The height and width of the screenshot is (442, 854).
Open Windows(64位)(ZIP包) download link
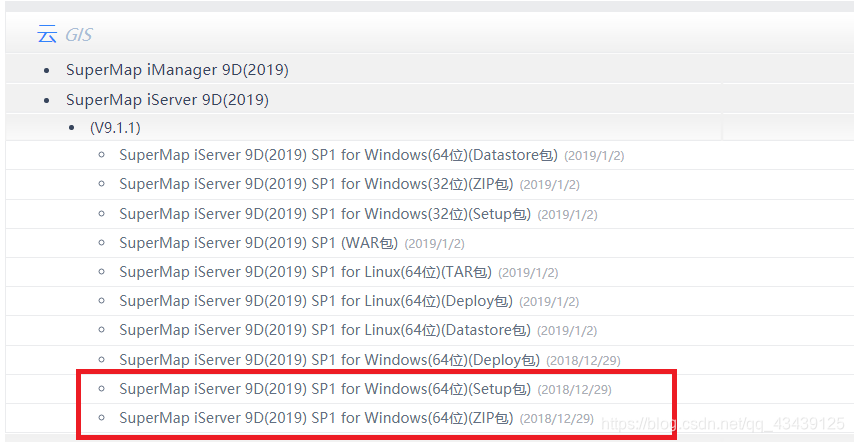coord(316,418)
